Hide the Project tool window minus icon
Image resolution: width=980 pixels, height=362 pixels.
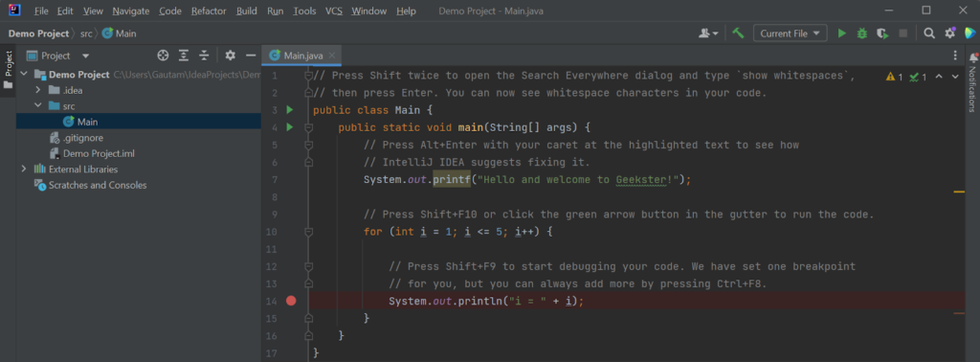[x=251, y=56]
